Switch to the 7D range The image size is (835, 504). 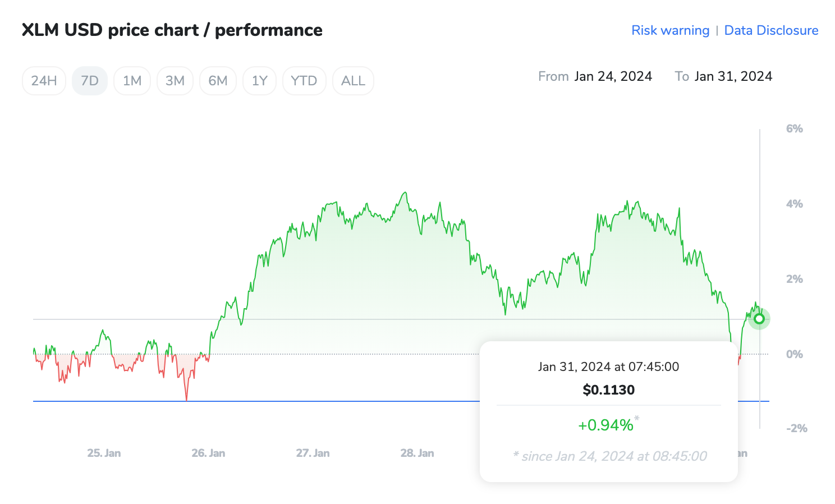(90, 81)
